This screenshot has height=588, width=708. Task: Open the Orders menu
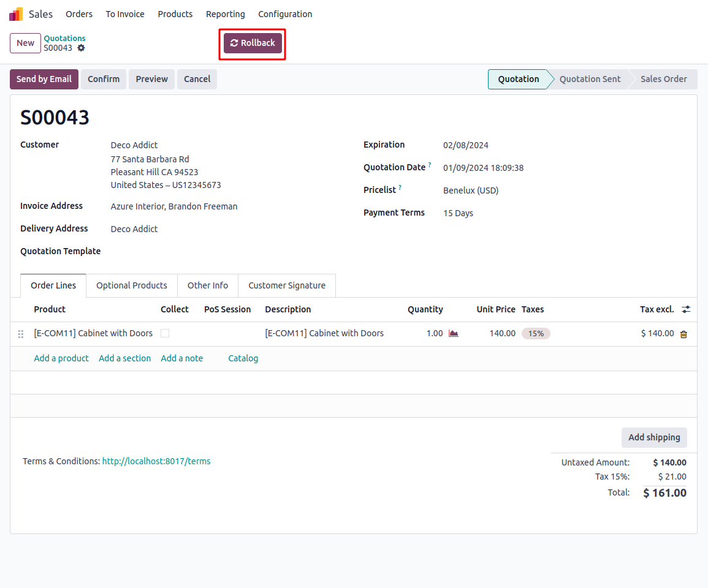(79, 14)
